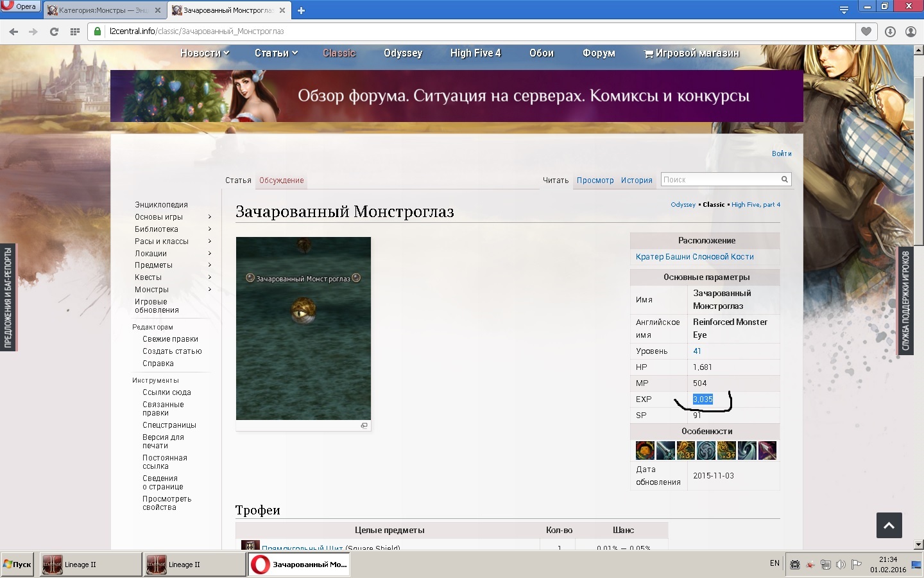Viewport: 924px width, 578px height.
Task: Click the Энциклопедия sidebar link
Action: 161,205
